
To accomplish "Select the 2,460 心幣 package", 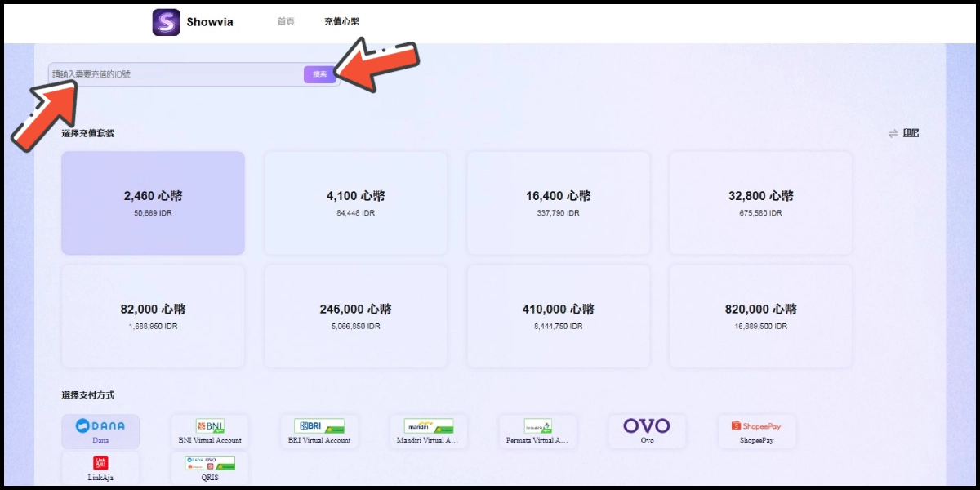I will pos(154,203).
